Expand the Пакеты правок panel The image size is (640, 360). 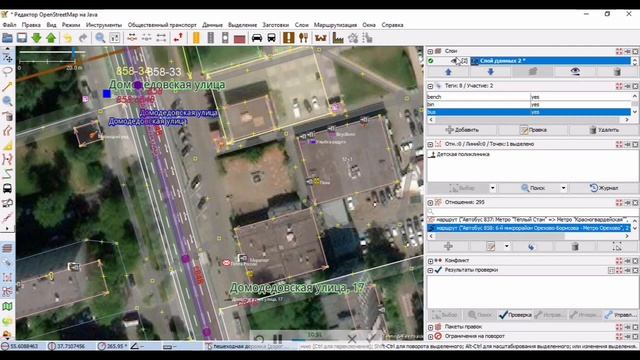[430, 327]
